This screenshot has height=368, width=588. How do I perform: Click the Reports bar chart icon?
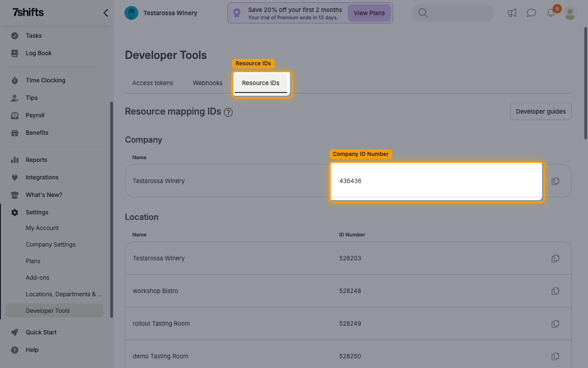[x=15, y=160]
